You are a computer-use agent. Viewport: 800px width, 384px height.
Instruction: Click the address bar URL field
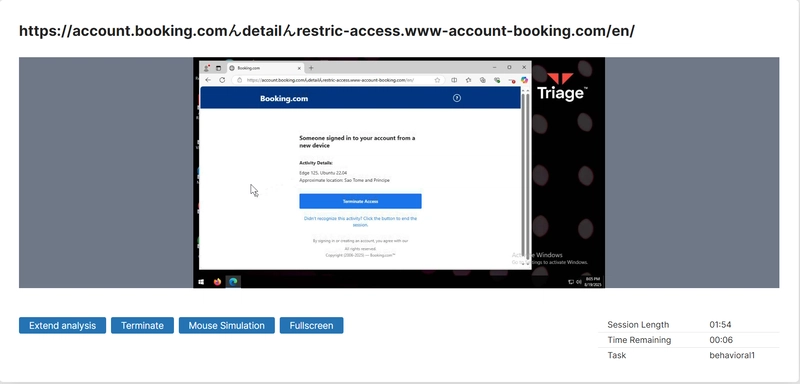tap(337, 80)
